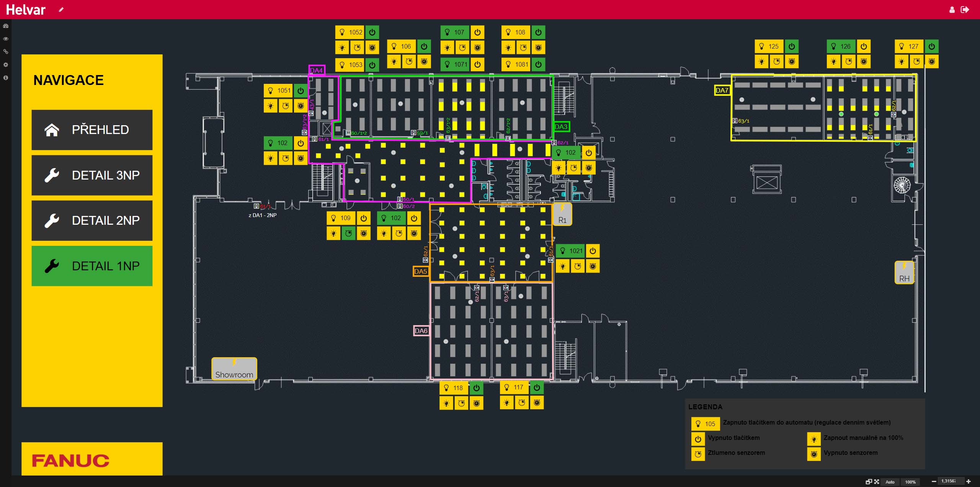Go to DETAIL 3NP view
980x487 pixels.
(x=92, y=175)
